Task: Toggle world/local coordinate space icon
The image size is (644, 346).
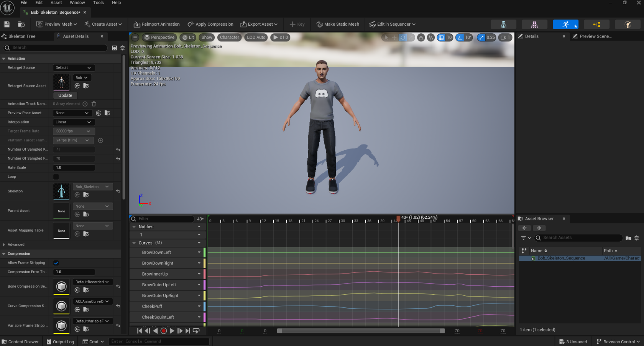Action: point(421,38)
